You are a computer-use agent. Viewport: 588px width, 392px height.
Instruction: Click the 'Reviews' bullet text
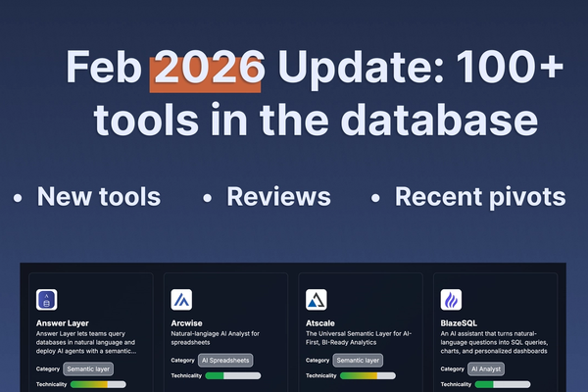(x=278, y=196)
